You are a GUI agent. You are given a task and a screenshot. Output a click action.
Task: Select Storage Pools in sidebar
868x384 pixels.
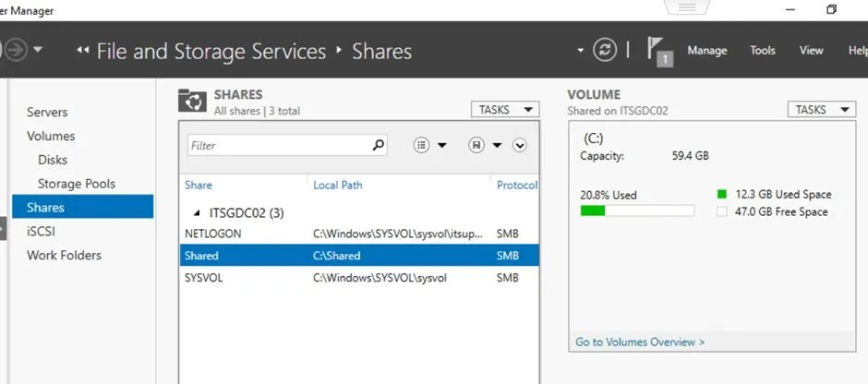click(76, 184)
